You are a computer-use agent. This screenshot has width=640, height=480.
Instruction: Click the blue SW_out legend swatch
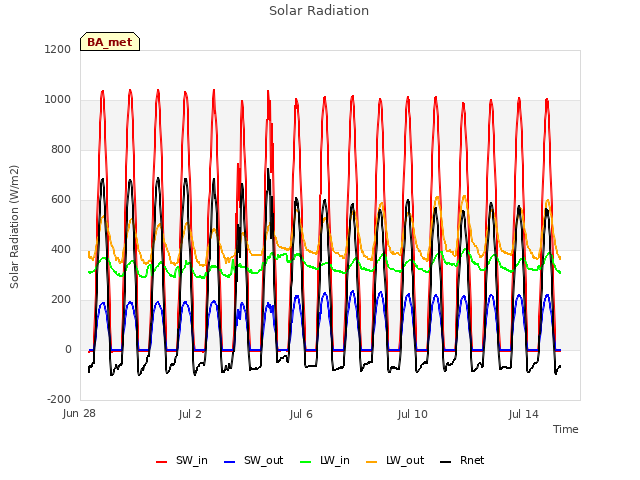tap(230, 462)
